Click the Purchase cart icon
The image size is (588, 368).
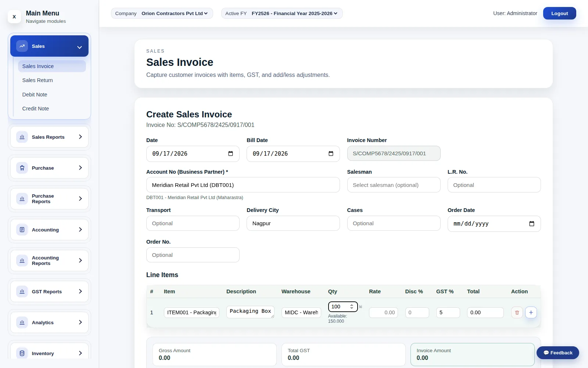click(x=22, y=168)
